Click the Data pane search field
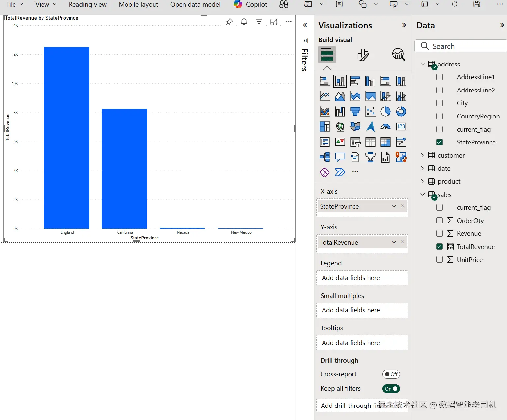Screen dimensions: 507x420 point(461,46)
